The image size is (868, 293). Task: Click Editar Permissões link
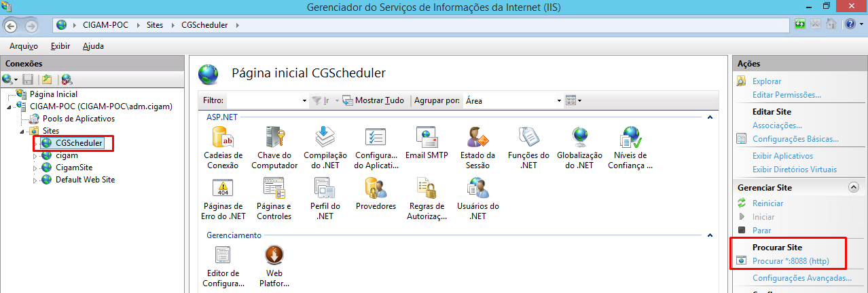(x=786, y=95)
